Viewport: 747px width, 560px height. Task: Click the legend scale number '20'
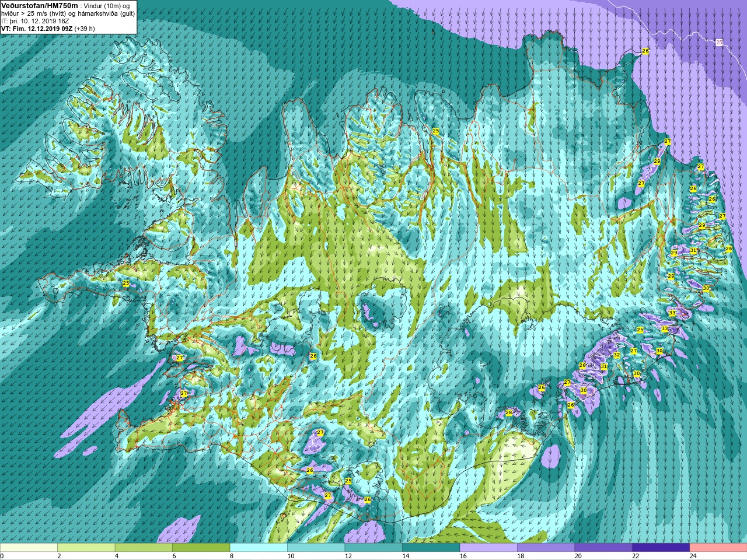tap(578, 556)
